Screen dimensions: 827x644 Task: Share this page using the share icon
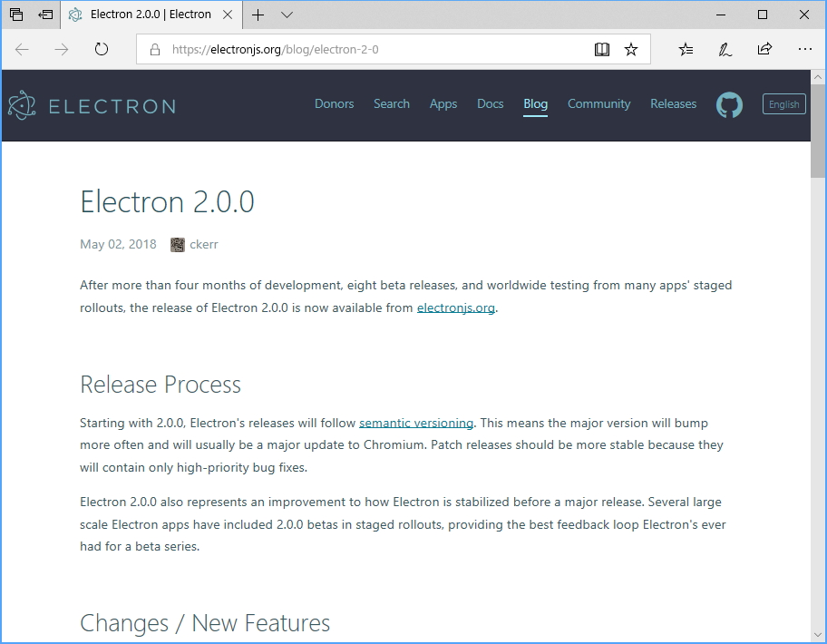coord(764,49)
